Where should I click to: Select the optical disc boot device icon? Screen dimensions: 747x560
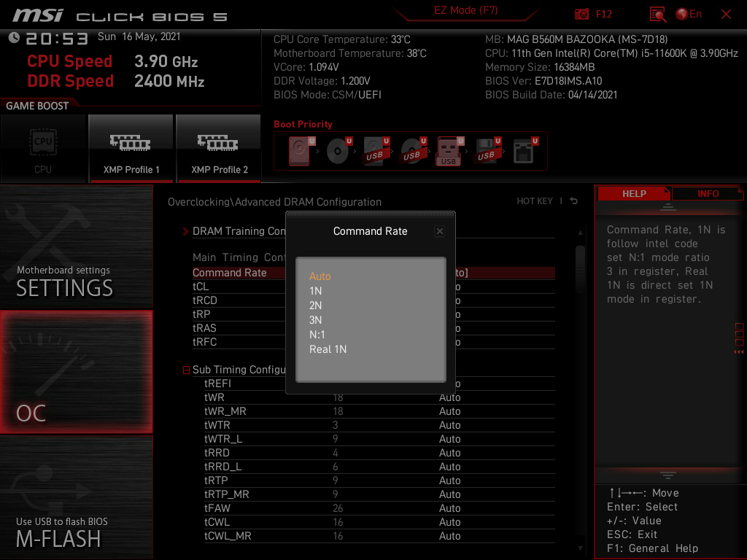[338, 151]
